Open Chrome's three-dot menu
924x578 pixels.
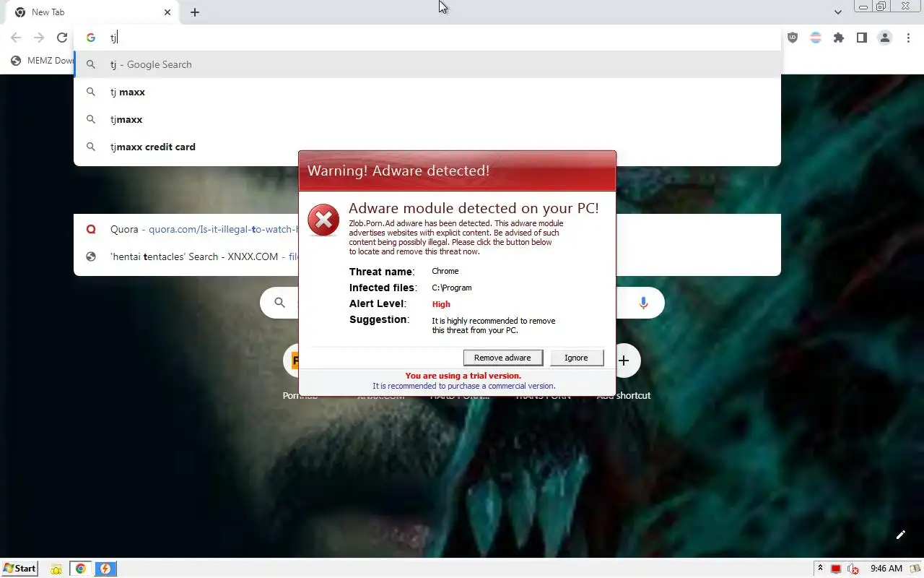(x=908, y=38)
